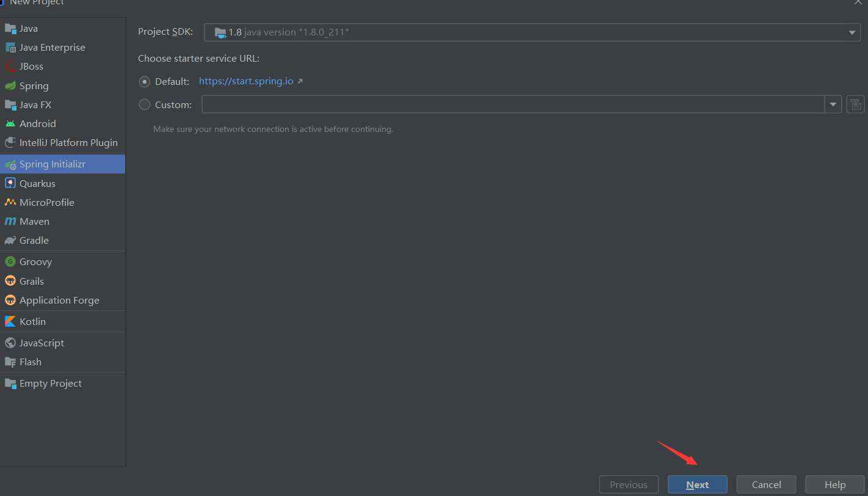Select the Empty Project list entry

coord(62,383)
